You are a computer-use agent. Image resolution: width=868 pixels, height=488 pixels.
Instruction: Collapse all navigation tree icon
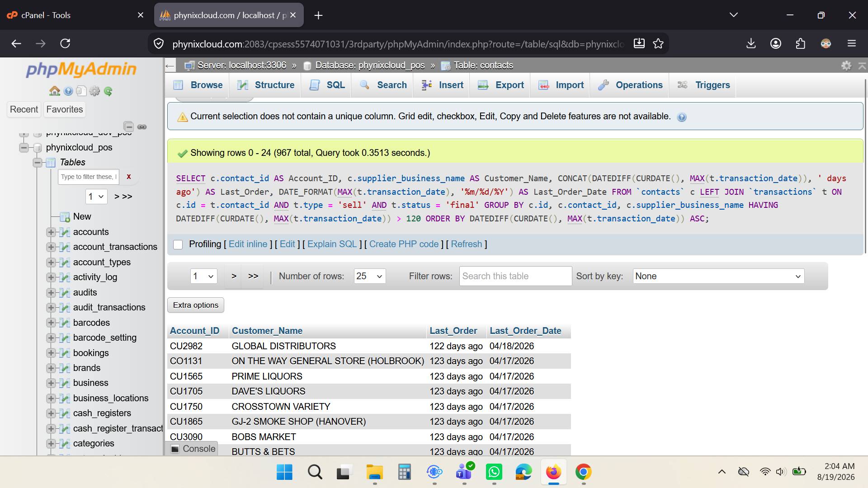129,127
